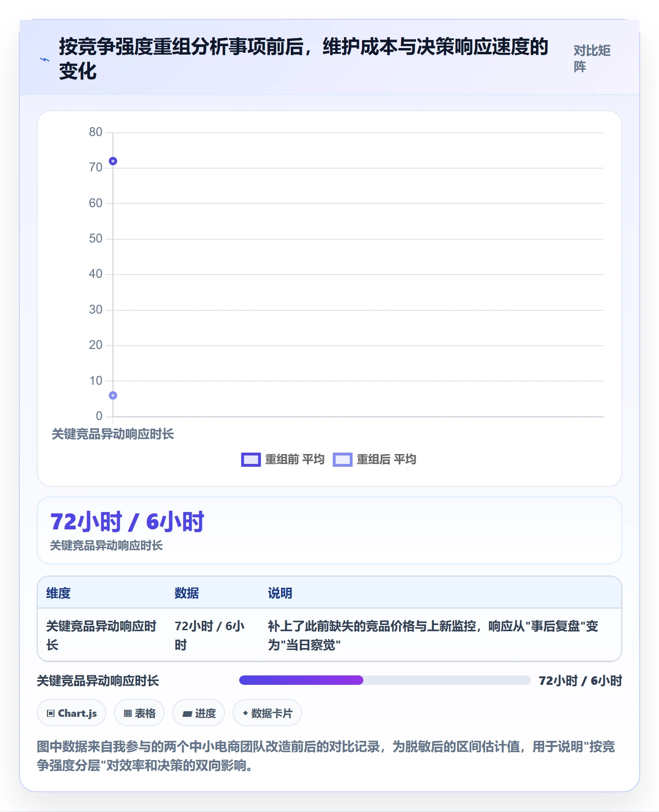The image size is (659, 812).
Task: Click the footnote text starting 图中数据来自
Action: [x=326, y=756]
